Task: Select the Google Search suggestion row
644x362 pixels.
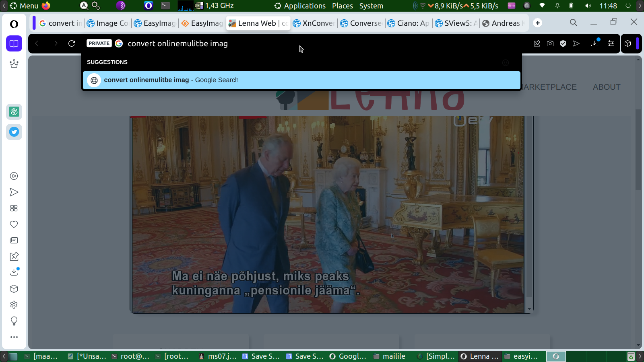Action: point(301,80)
